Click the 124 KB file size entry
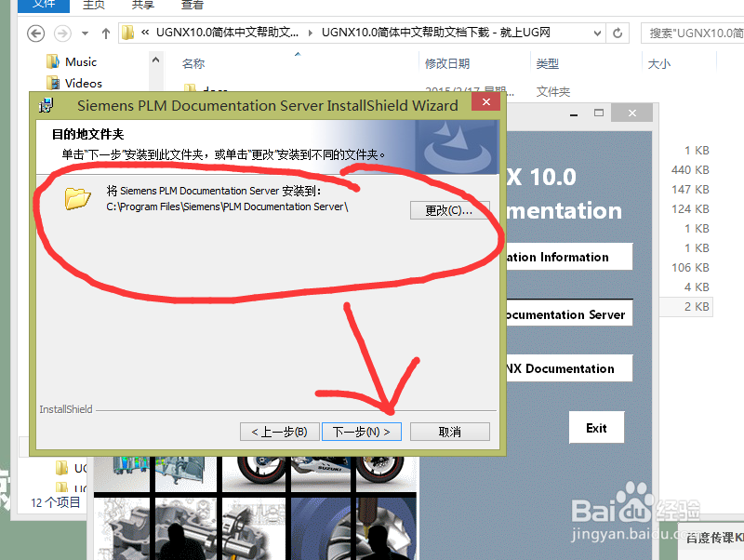This screenshot has width=744, height=560. (x=690, y=208)
